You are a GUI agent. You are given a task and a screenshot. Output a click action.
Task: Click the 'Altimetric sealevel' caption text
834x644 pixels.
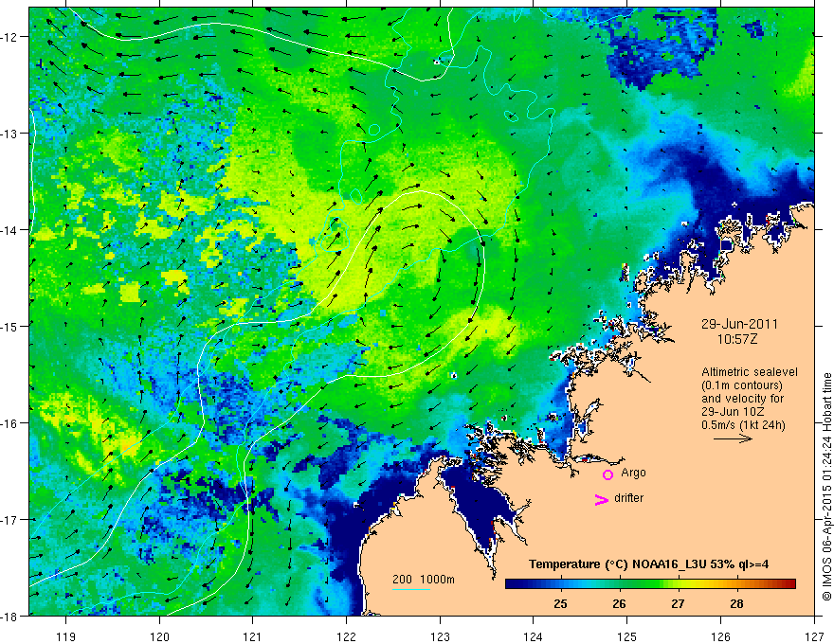tap(750, 372)
